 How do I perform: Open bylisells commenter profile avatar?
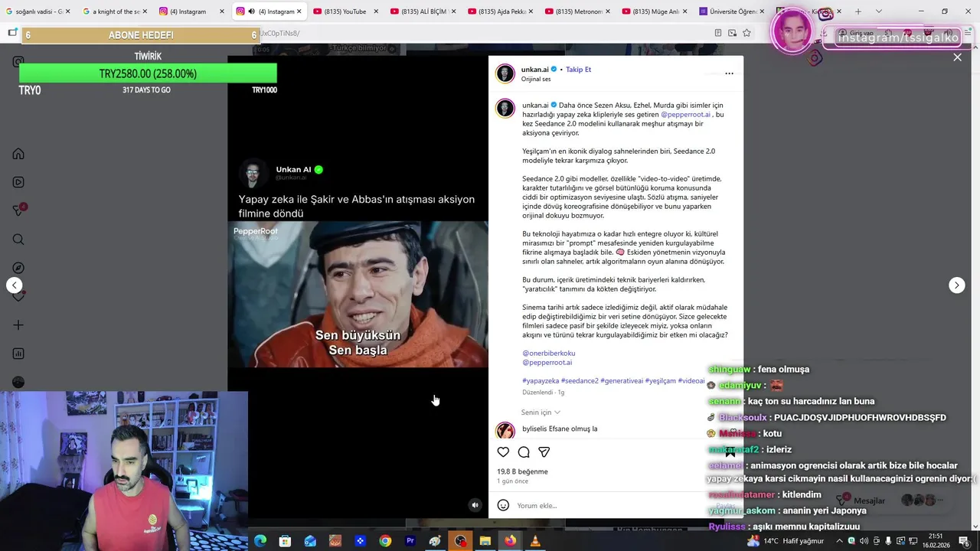[x=505, y=431]
